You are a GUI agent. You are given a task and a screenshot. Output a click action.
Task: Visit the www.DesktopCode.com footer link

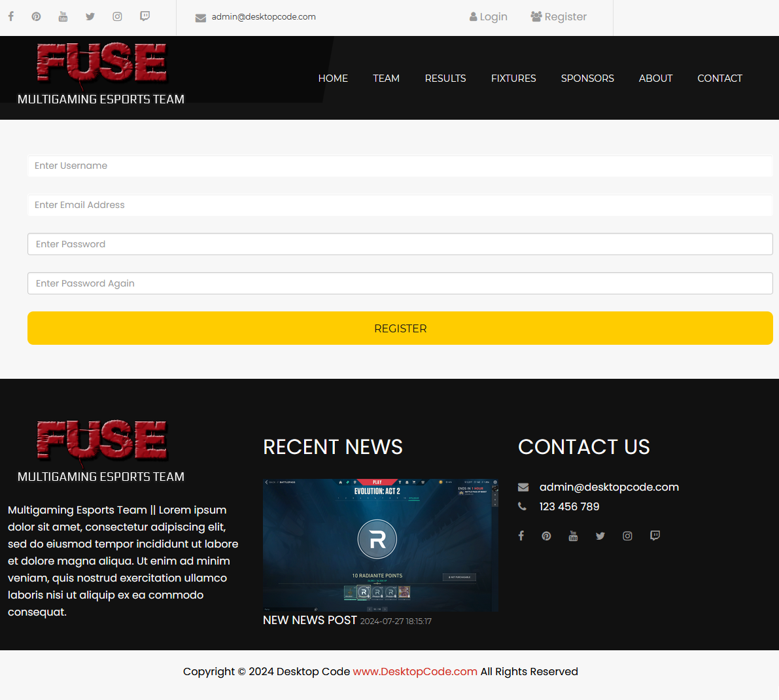point(415,672)
